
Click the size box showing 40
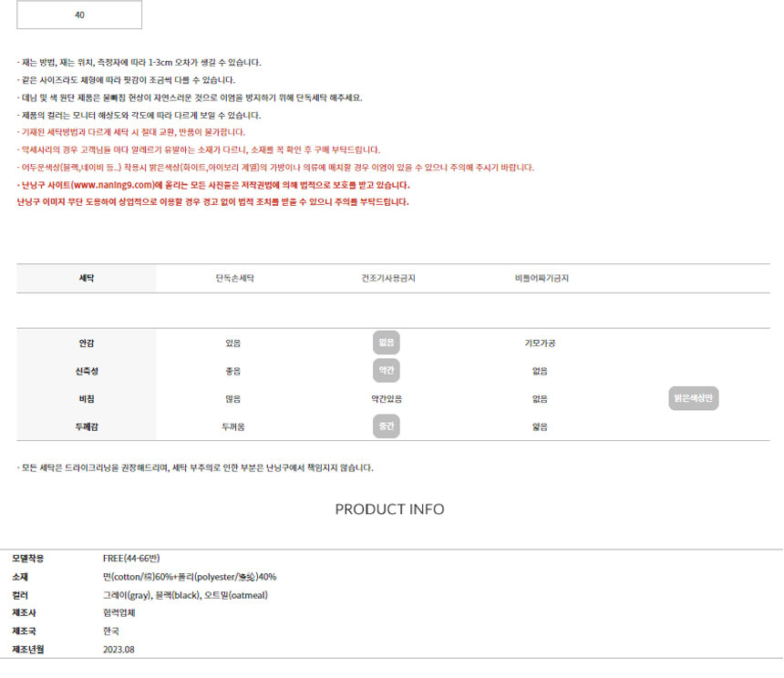(x=79, y=15)
